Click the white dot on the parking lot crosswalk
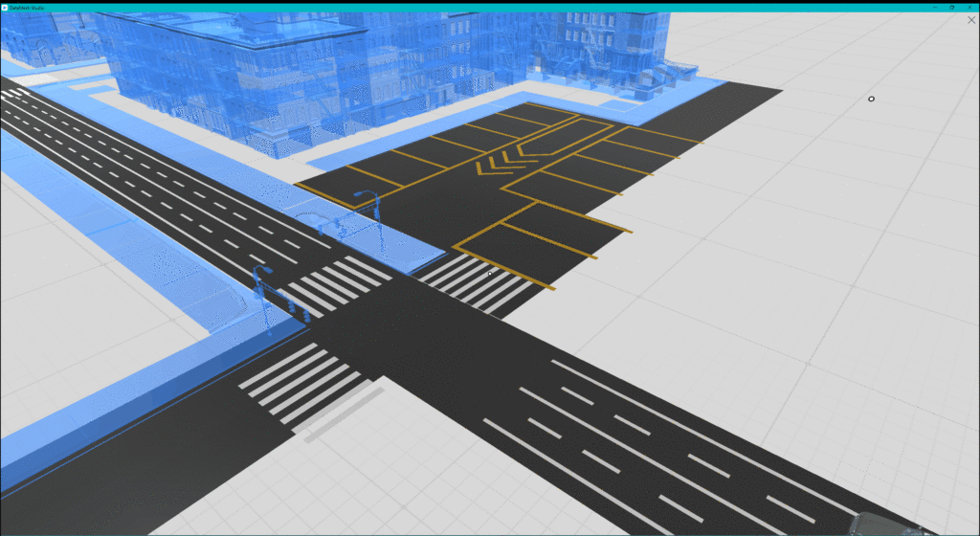The image size is (980, 536). [x=490, y=274]
